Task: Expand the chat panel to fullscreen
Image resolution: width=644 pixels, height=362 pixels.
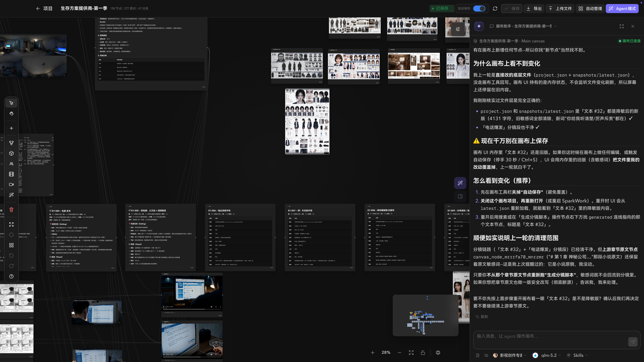Action: (622, 26)
